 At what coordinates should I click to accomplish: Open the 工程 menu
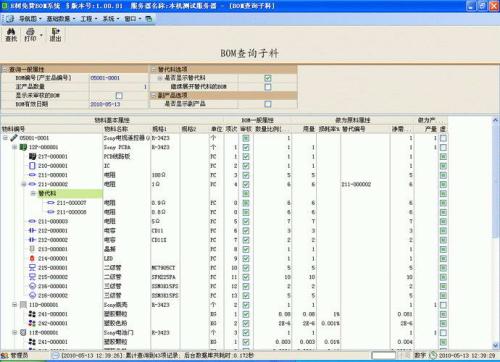click(x=89, y=19)
